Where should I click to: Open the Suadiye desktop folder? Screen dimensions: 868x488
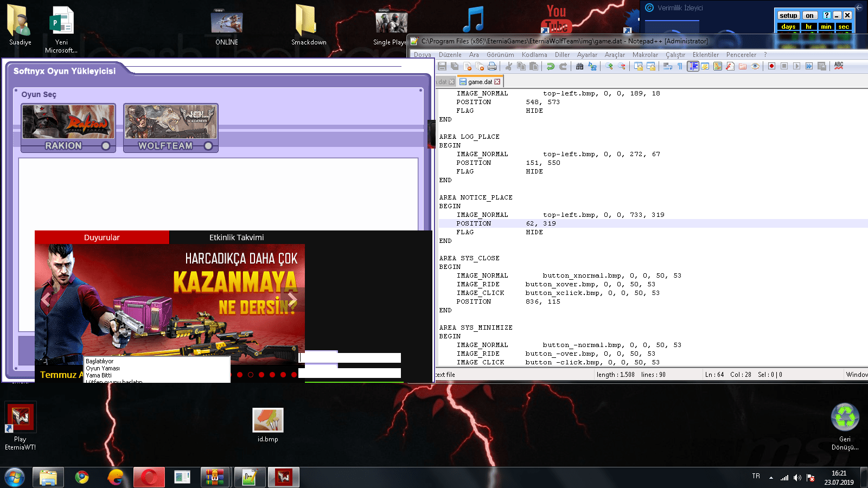coord(20,25)
